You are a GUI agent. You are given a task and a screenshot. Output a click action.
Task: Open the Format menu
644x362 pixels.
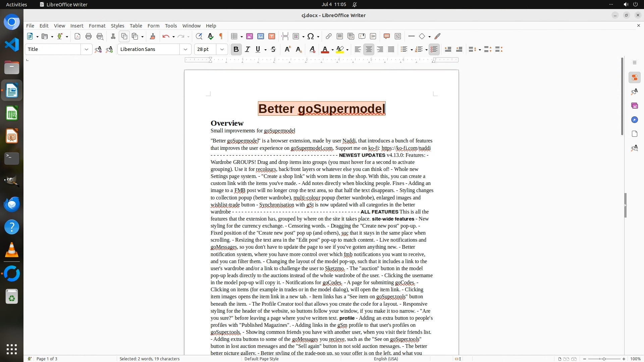(x=97, y=26)
